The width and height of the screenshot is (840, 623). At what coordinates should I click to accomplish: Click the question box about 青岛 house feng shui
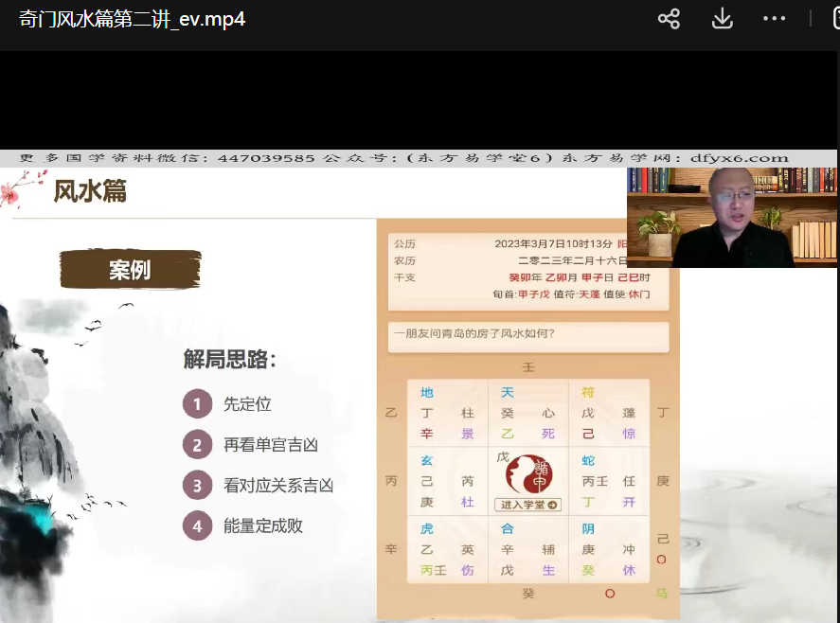pyautogui.click(x=527, y=333)
